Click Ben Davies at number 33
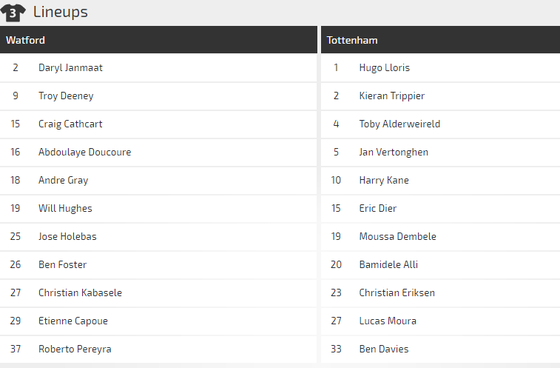 384,349
